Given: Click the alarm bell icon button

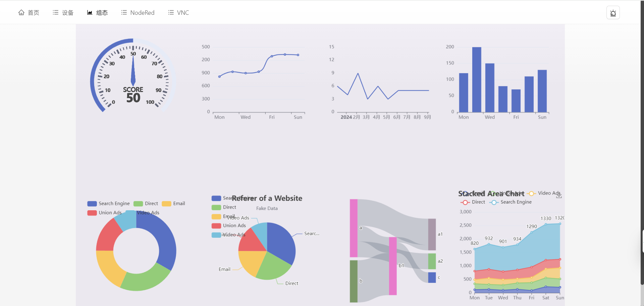Looking at the screenshot, I should tap(613, 13).
